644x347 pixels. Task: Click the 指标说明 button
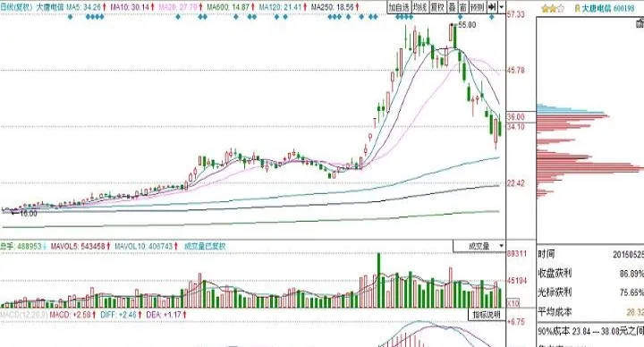tap(487, 315)
